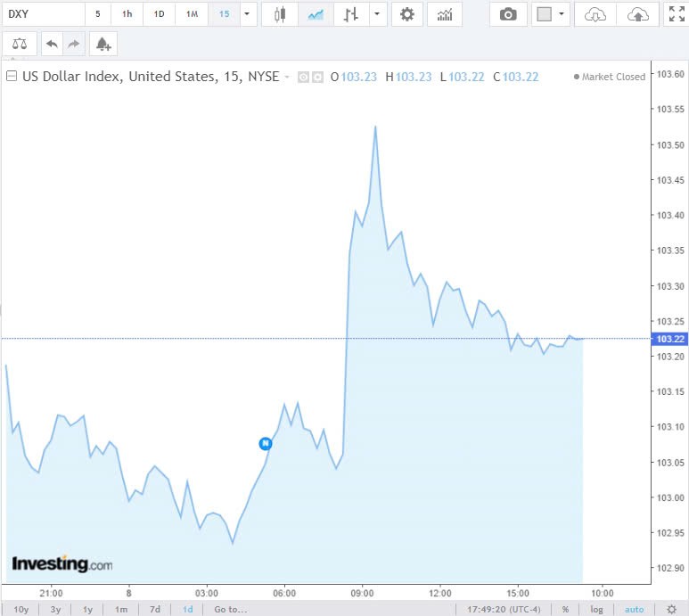This screenshot has width=689, height=616.
Task: Click the DXY symbol input field
Action: [x=43, y=14]
